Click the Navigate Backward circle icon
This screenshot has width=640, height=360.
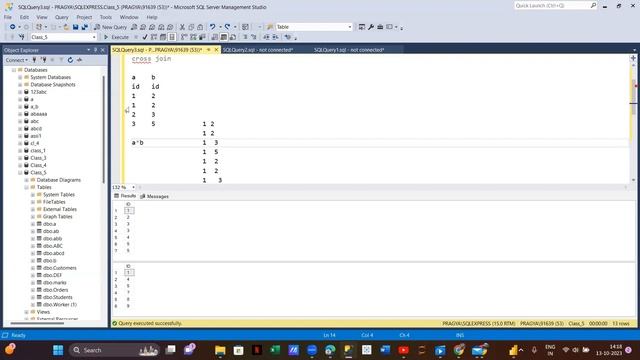point(13,27)
